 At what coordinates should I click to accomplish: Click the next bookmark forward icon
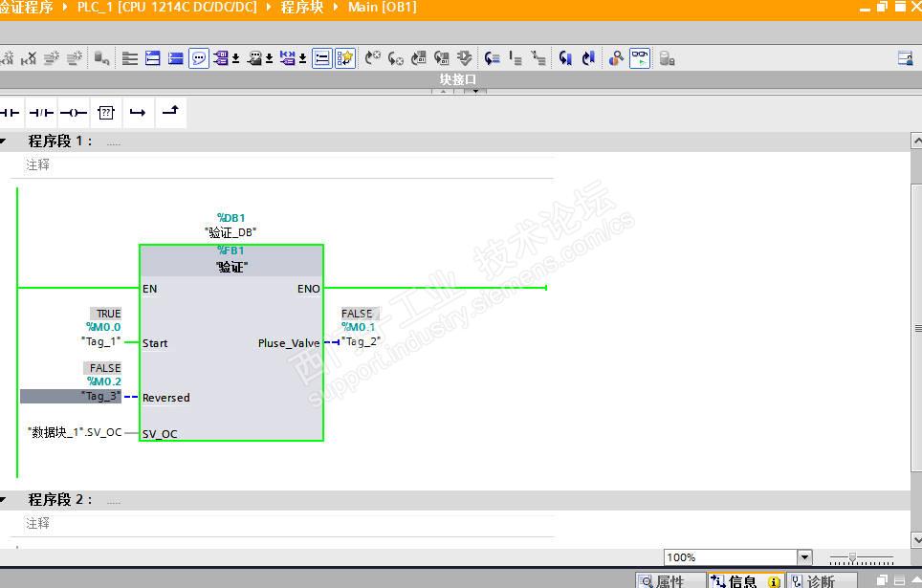588,58
